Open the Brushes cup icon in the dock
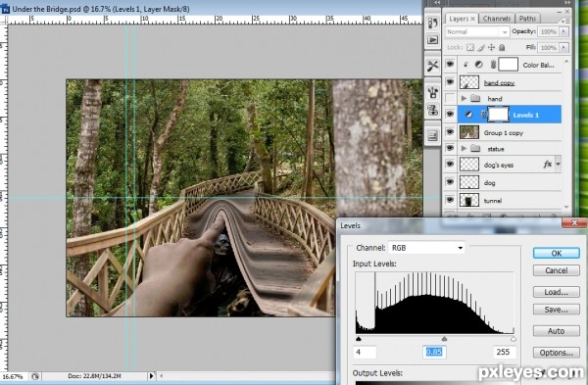 click(433, 92)
